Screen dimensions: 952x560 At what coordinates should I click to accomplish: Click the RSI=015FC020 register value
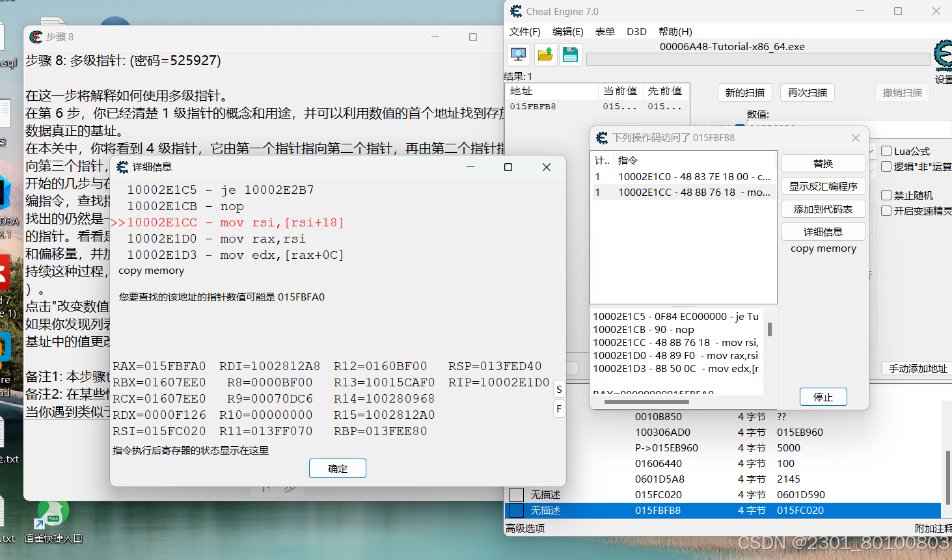click(x=159, y=431)
